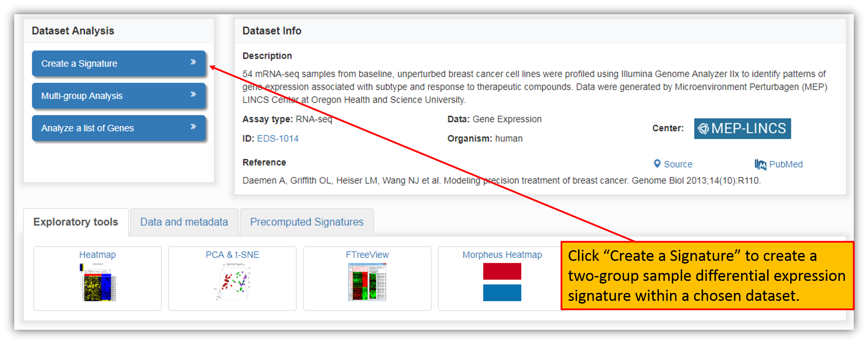Click the Morpheus Heatmap title link
This screenshot has width=868, height=344.
click(502, 255)
